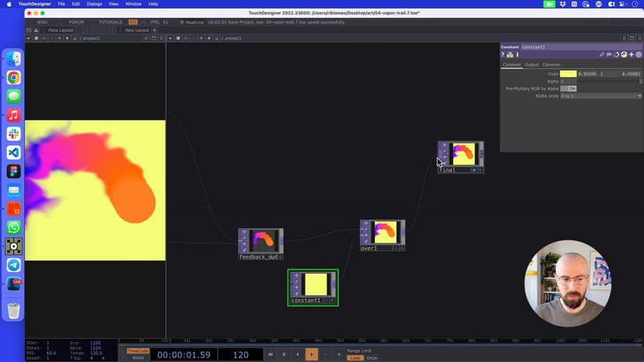This screenshot has width=644, height=362.
Task: Show operator info via the i icon
Action: 517,55
